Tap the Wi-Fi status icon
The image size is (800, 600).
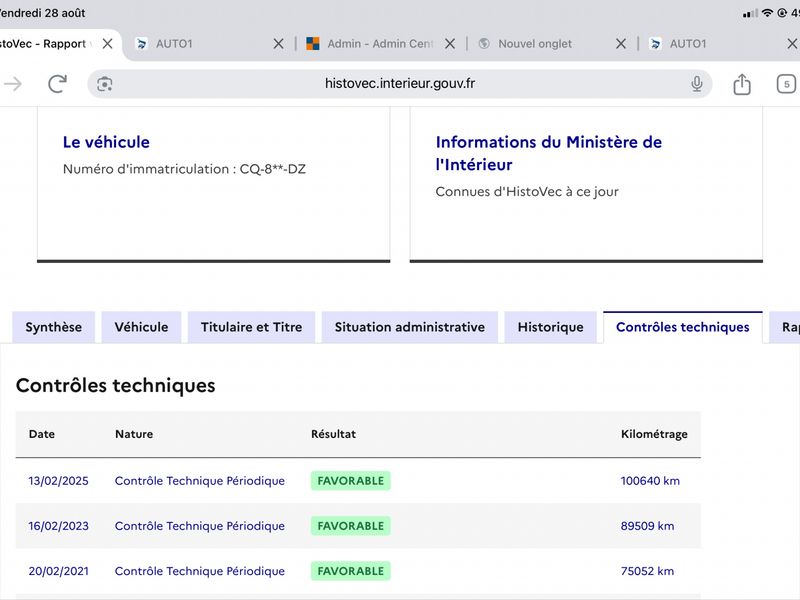point(767,13)
